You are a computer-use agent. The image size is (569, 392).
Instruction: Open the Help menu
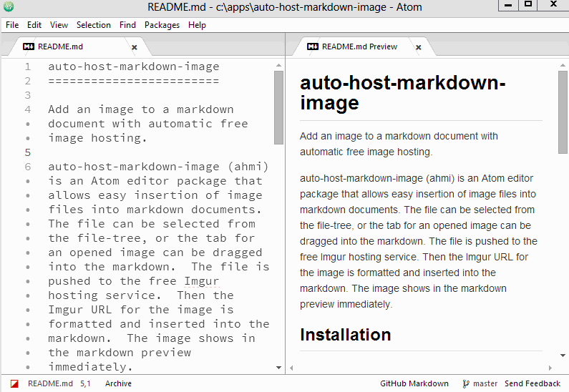point(197,25)
